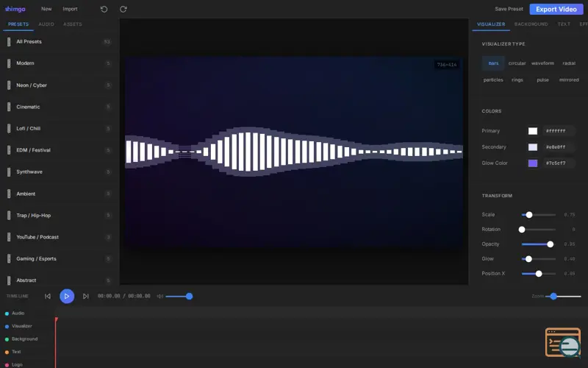
Task: Play the timeline with the blue play button
Action: pos(67,297)
